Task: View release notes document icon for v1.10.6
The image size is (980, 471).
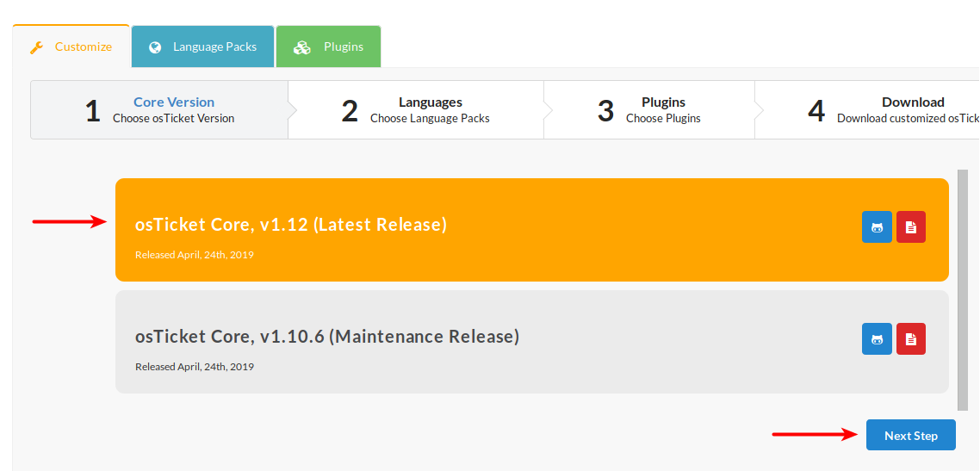Action: click(910, 339)
